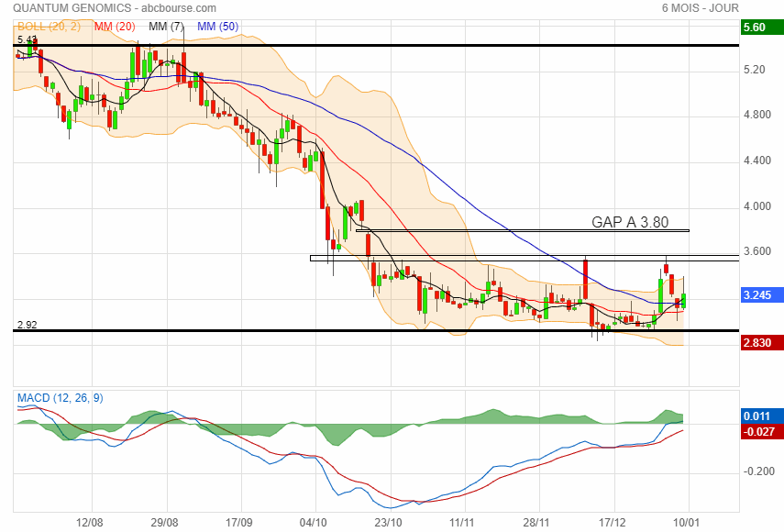The width and height of the screenshot is (784, 532).
Task: Click the 4.800 price axis label
Action: click(x=757, y=115)
